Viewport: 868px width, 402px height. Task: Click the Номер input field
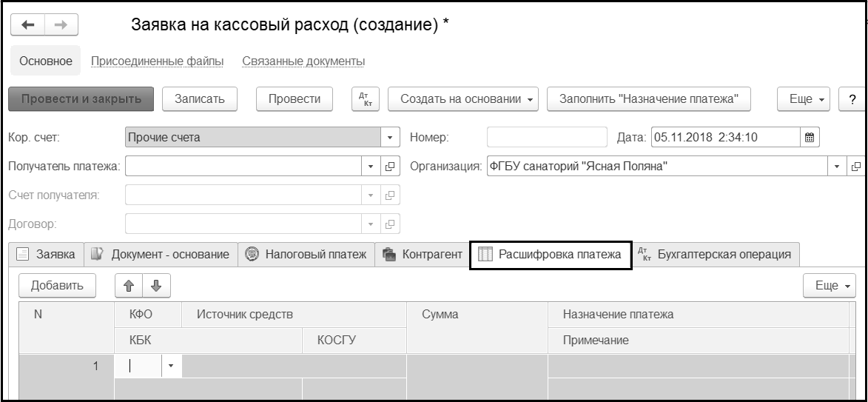click(x=546, y=137)
